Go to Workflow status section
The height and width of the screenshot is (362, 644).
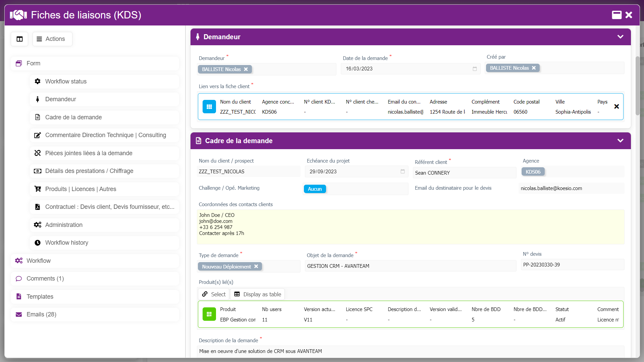click(x=104, y=81)
